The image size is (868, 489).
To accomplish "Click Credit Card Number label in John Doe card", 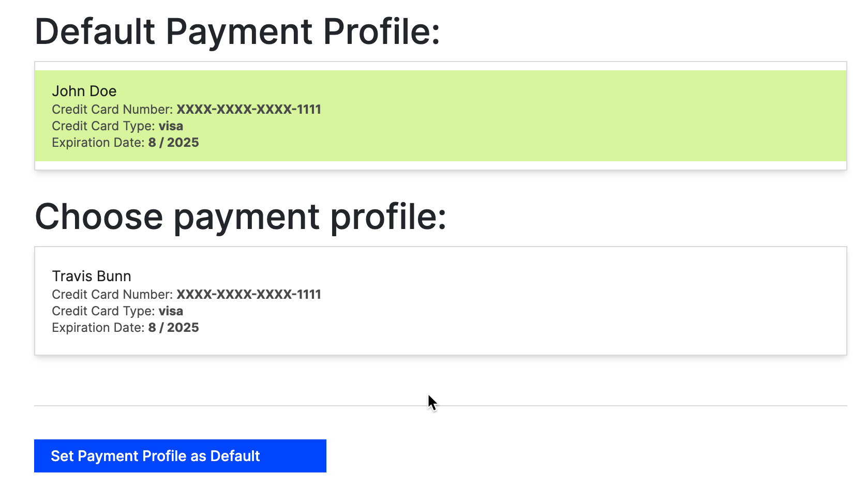I will 112,109.
